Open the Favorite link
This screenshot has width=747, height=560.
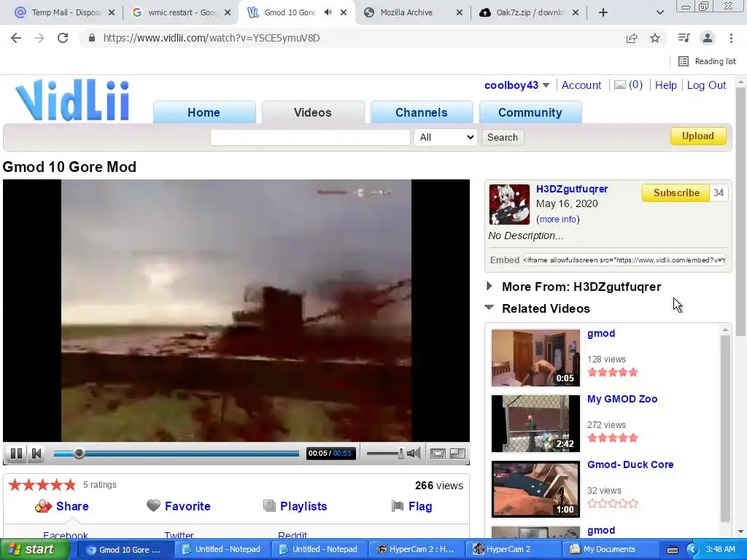[x=187, y=506]
